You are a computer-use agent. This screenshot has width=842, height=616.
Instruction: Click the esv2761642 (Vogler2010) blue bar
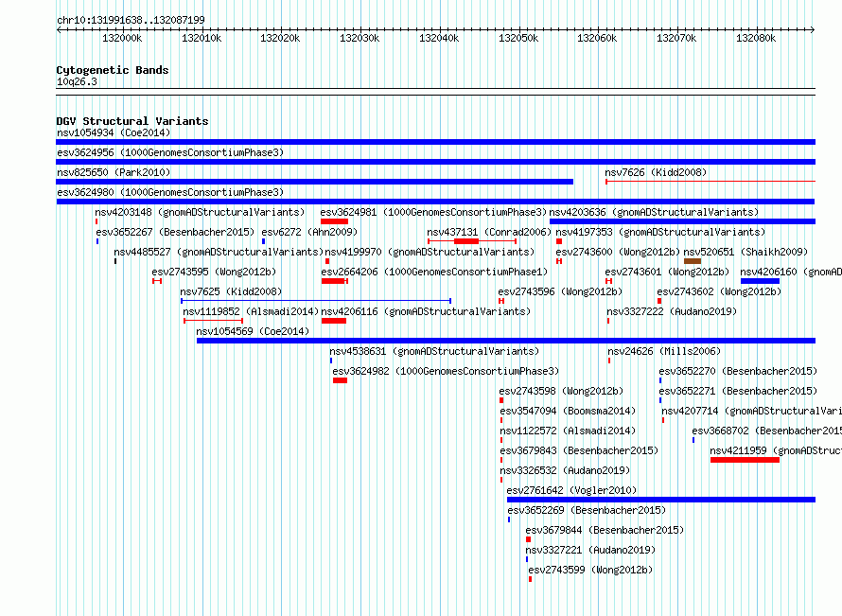pyautogui.click(x=661, y=500)
